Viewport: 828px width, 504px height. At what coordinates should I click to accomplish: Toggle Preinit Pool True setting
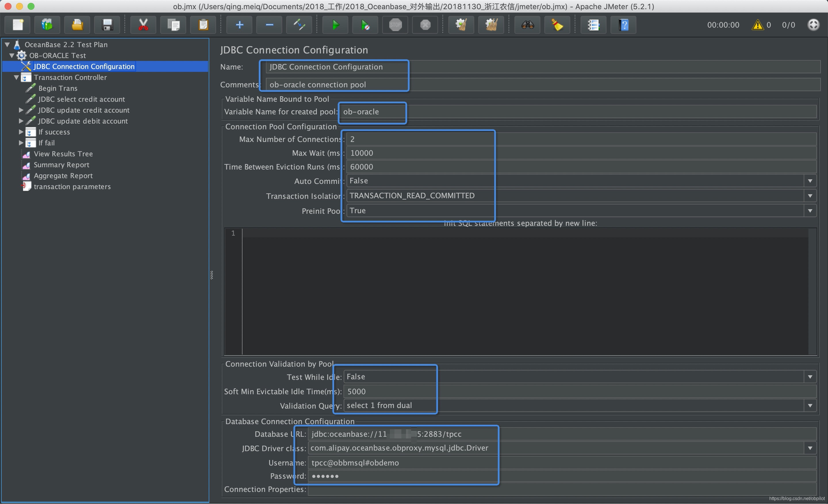pyautogui.click(x=811, y=211)
